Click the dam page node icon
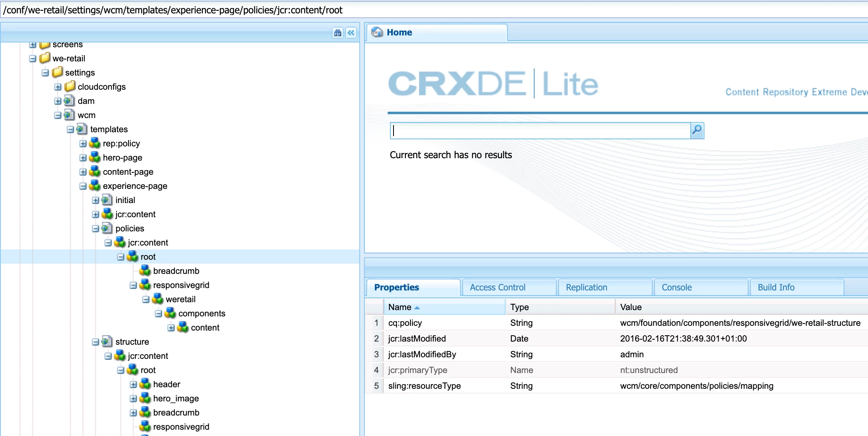Viewport: 868px width, 436px height. coord(69,101)
